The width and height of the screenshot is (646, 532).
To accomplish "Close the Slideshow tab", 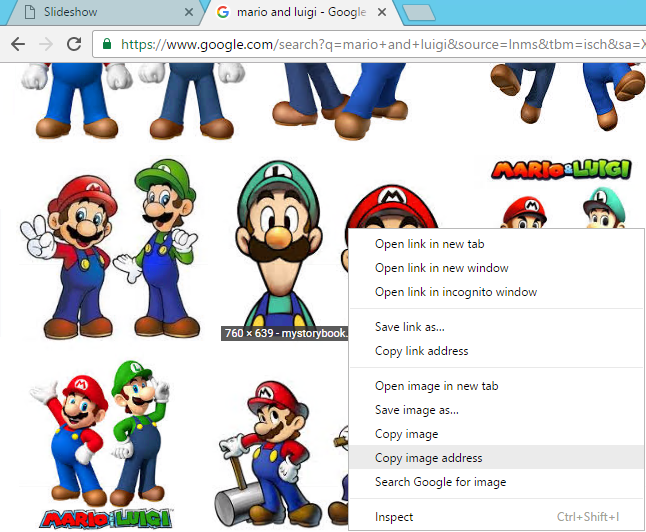I will coord(189,12).
